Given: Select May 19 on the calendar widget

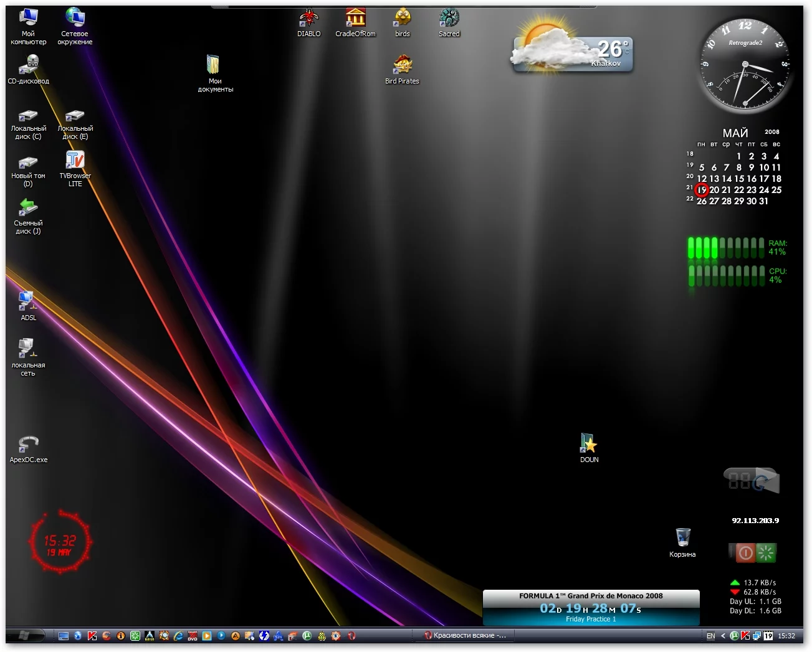Looking at the screenshot, I should point(702,190).
